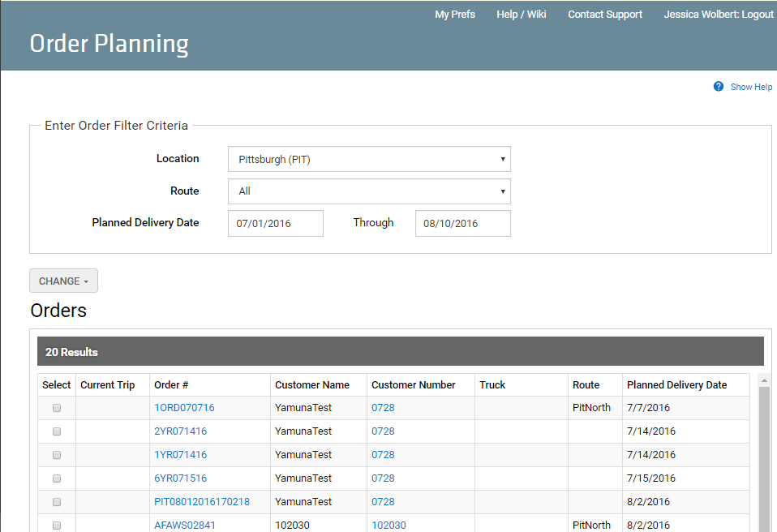Click the blue Show Help question icon

click(718, 87)
